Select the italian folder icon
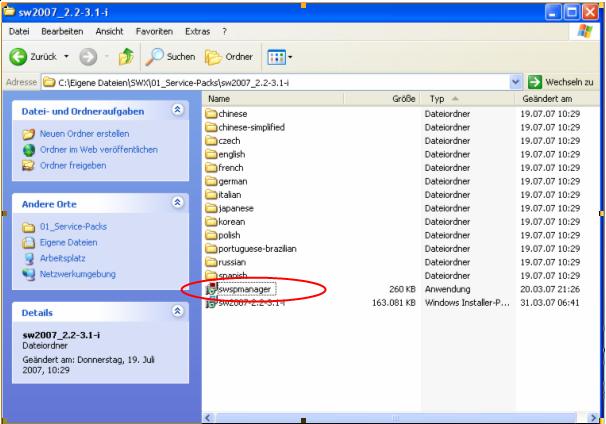The image size is (606, 424). pyautogui.click(x=211, y=195)
